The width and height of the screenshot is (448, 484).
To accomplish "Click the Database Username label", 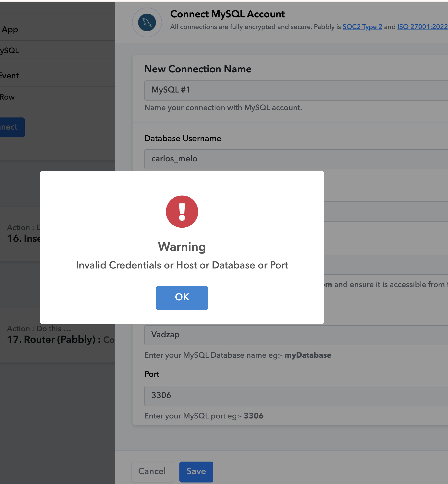I will click(x=183, y=138).
